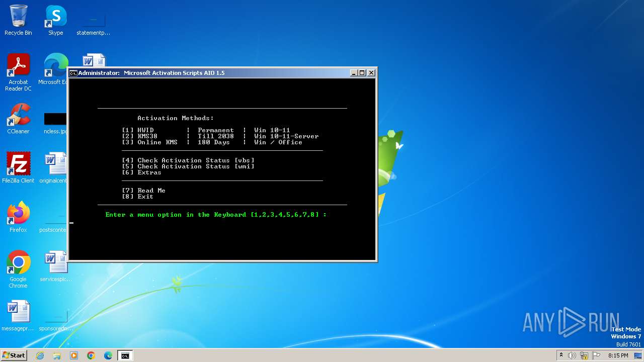Select the Google Chrome desktop shortcut
The image size is (644, 362).
(18, 269)
